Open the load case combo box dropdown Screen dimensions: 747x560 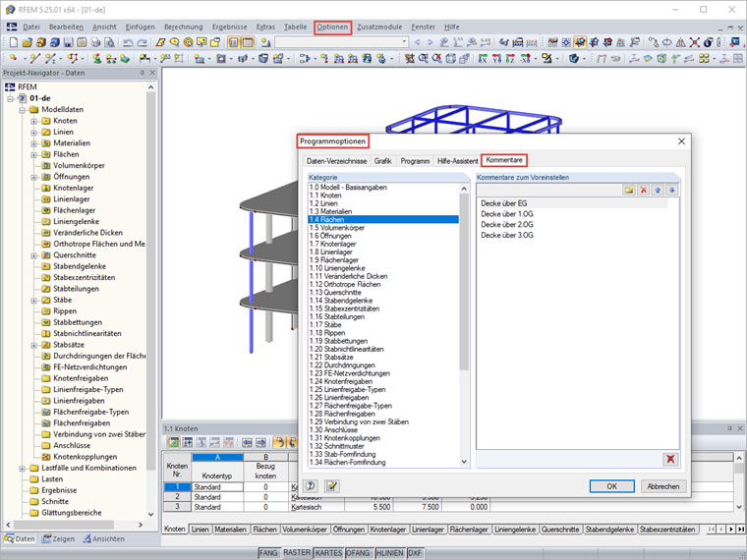click(404, 42)
